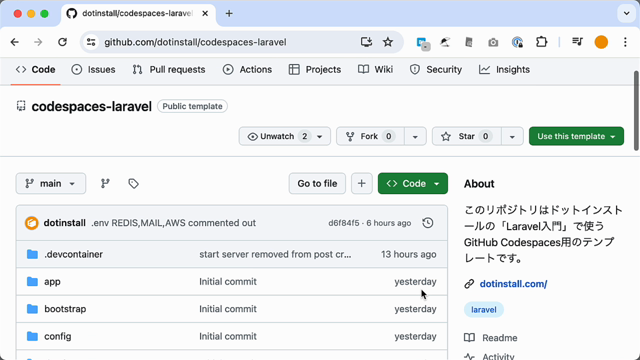640x360 pixels.
Task: Open the Fork options dropdown arrow
Action: [415, 136]
